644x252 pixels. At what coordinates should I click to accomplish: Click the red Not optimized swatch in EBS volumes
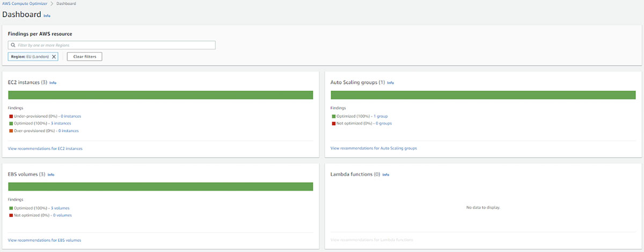point(10,215)
